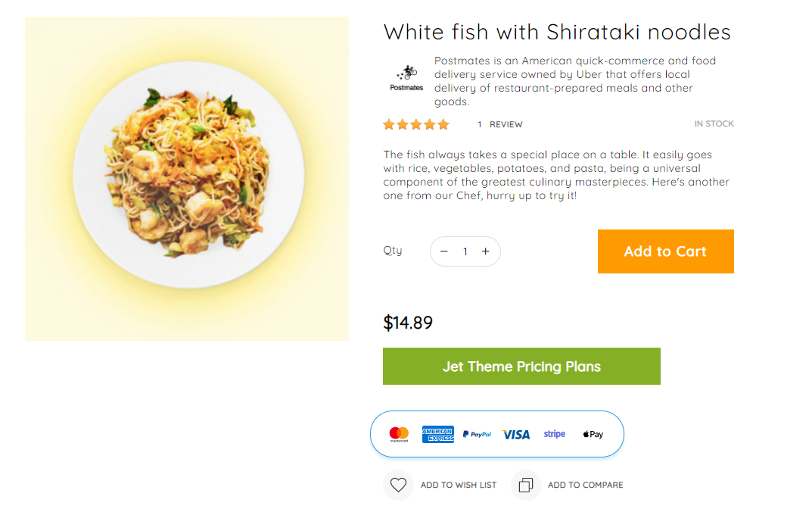Click the PayPal payment icon
This screenshot has height=512, width=812.
click(477, 434)
